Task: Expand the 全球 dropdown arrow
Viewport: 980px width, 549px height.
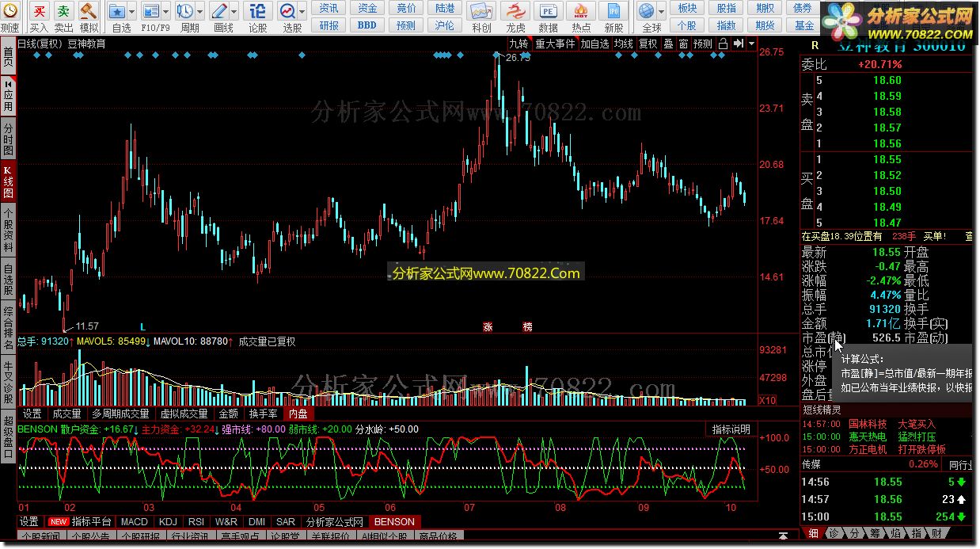Action: click(661, 11)
